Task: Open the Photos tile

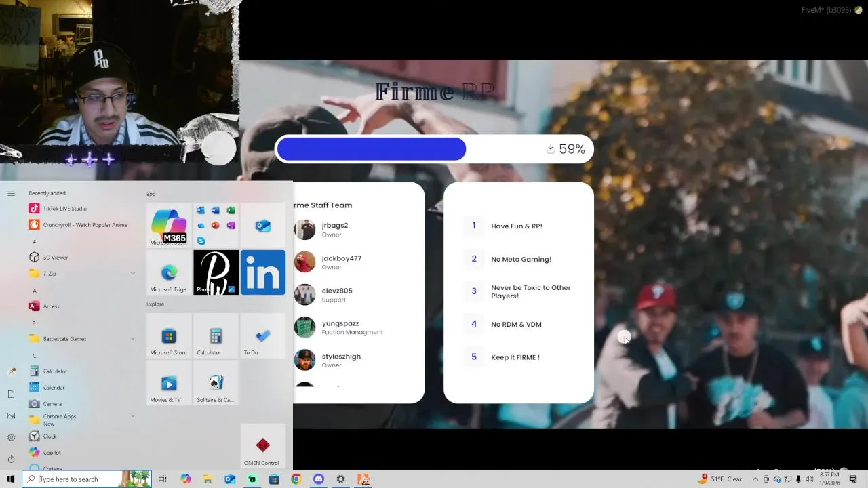Action: [x=216, y=272]
